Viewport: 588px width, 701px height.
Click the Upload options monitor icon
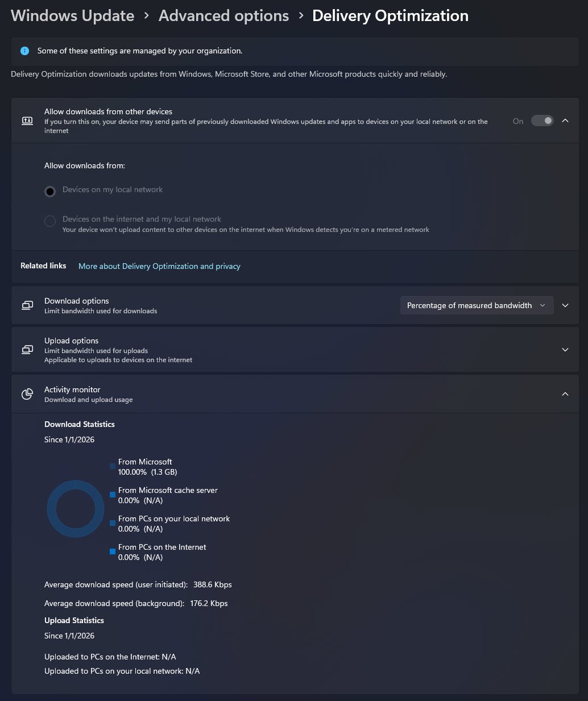(27, 350)
